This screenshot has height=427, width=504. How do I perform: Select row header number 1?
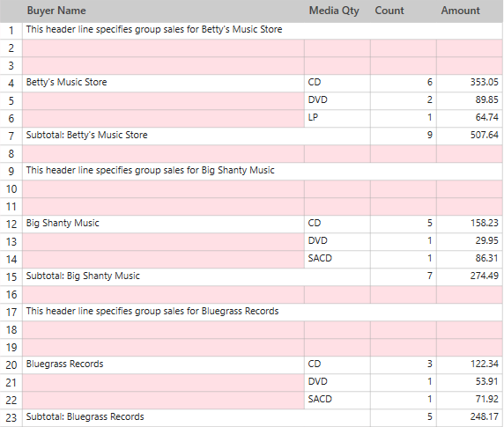pos(11,31)
